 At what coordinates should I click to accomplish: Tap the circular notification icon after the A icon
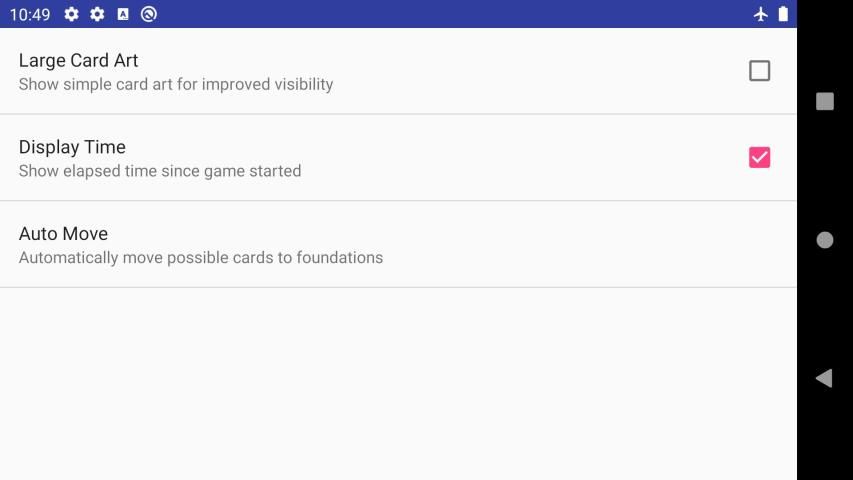[149, 14]
